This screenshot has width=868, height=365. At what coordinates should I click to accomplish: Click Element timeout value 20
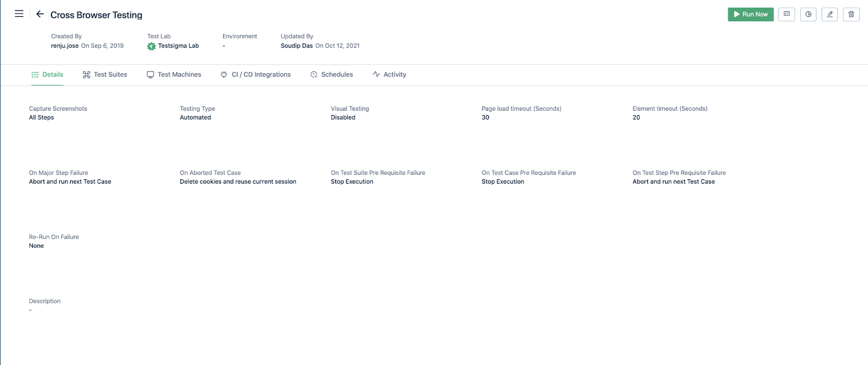[636, 117]
